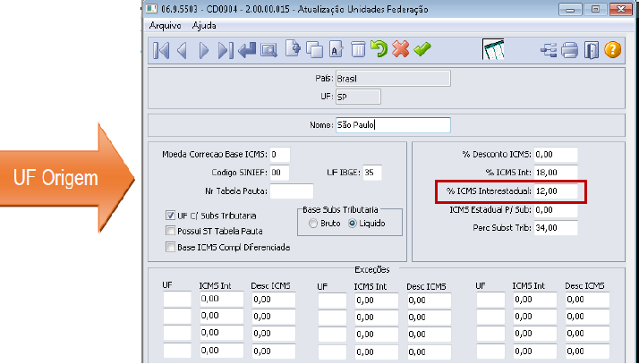Open the search magnifier icon
Viewport: 639px width, 364px height.
269,50
